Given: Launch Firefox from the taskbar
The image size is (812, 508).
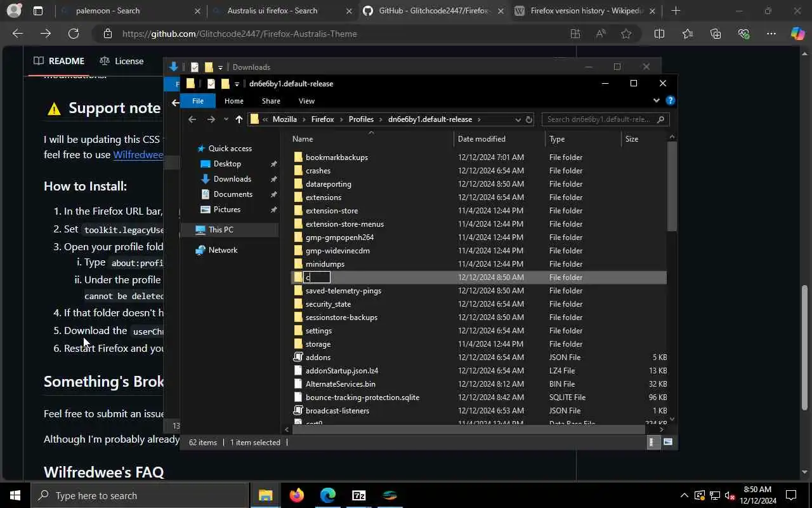Looking at the screenshot, I should tap(296, 495).
